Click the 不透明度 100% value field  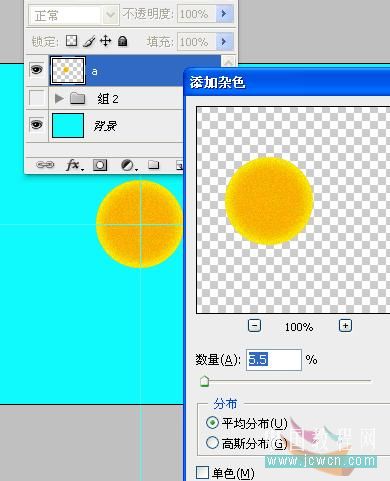point(197,14)
